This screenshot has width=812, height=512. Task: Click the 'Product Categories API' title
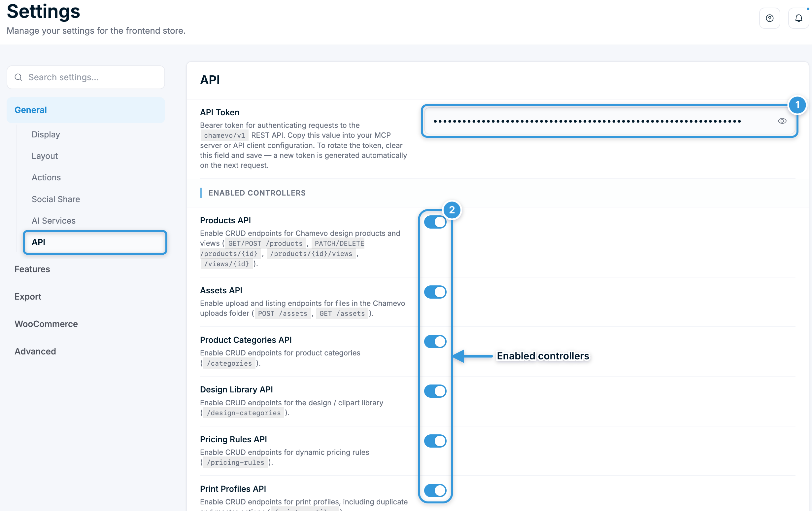point(246,340)
